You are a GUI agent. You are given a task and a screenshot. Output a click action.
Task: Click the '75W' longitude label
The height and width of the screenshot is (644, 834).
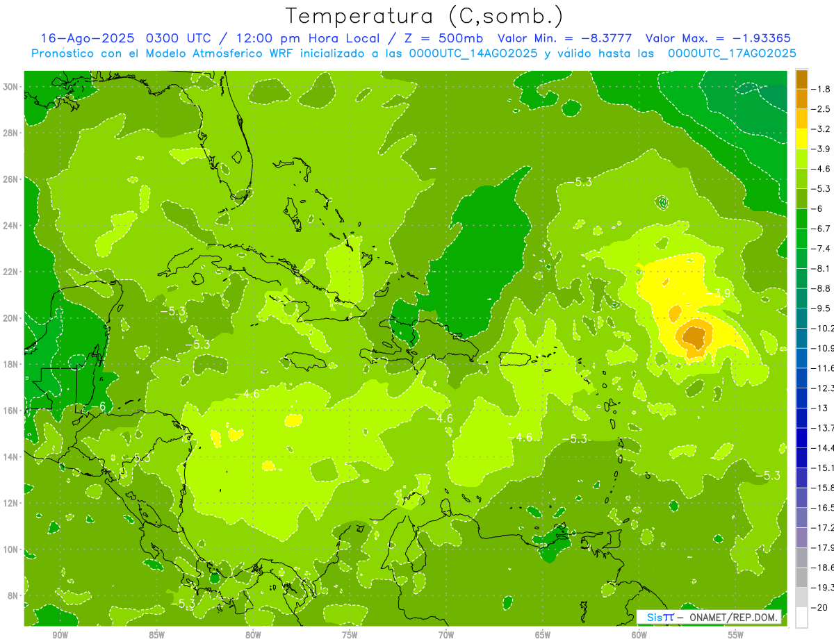350,636
